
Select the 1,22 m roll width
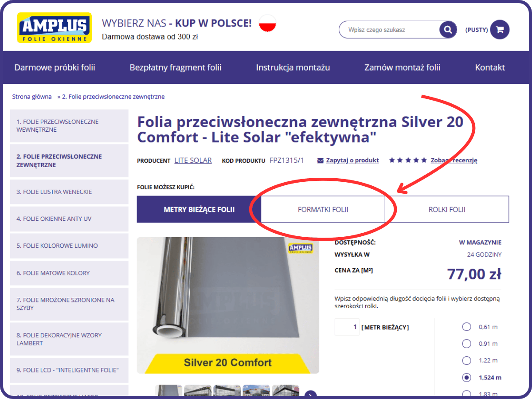coord(466,360)
